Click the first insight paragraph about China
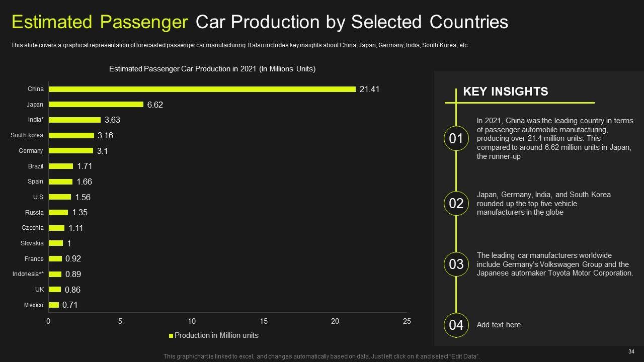644x362 pixels. click(x=554, y=138)
